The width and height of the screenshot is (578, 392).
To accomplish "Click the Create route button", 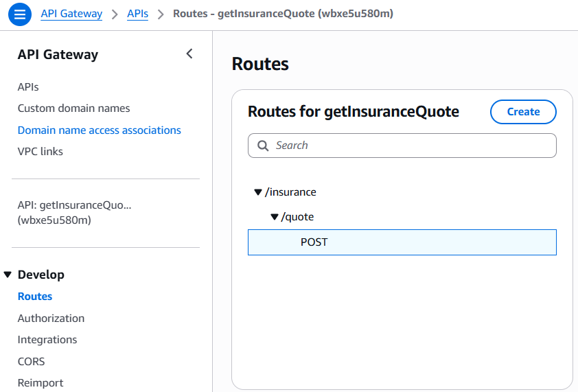I will [523, 112].
